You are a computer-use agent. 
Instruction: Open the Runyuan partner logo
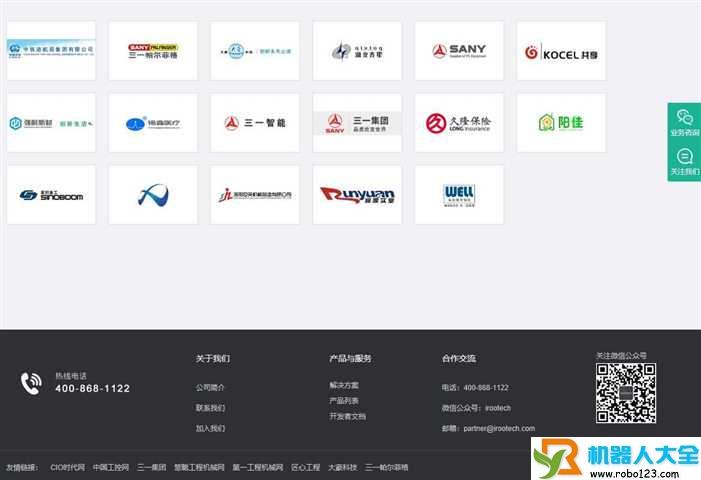(357, 195)
